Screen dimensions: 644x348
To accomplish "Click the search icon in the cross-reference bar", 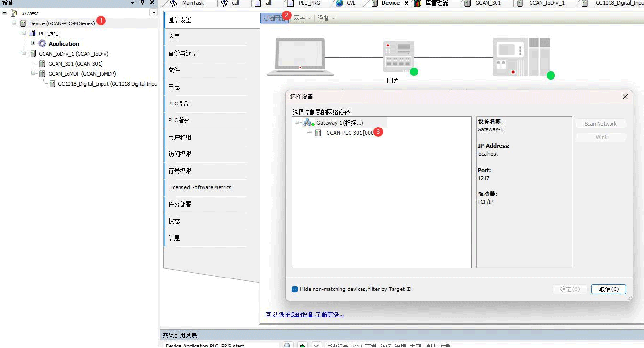I will coord(287,345).
